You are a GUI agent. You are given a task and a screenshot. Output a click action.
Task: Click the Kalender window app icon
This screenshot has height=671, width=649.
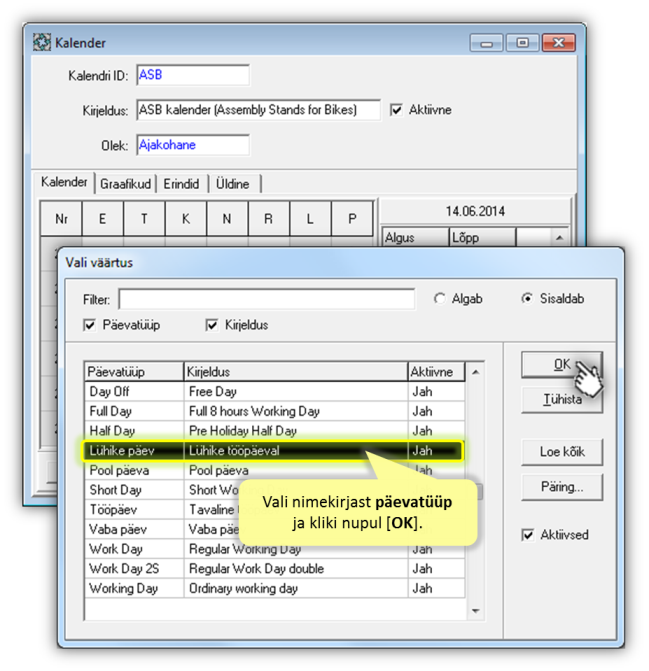(42, 42)
